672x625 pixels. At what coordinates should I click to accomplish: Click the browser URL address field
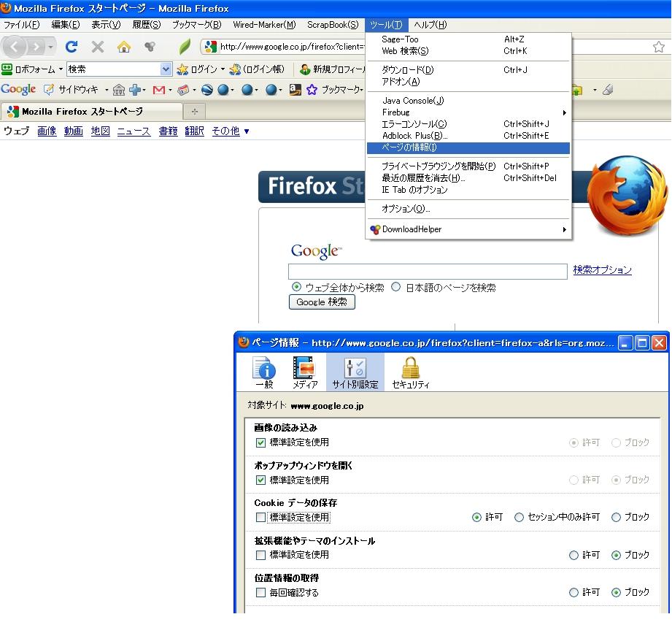pyautogui.click(x=291, y=46)
